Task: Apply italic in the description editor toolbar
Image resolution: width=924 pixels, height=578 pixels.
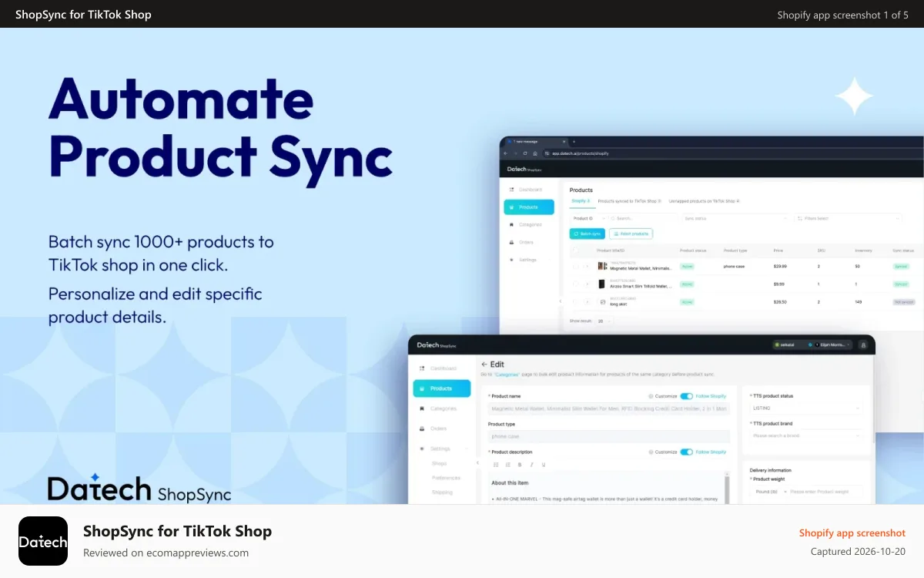Action: (531, 465)
